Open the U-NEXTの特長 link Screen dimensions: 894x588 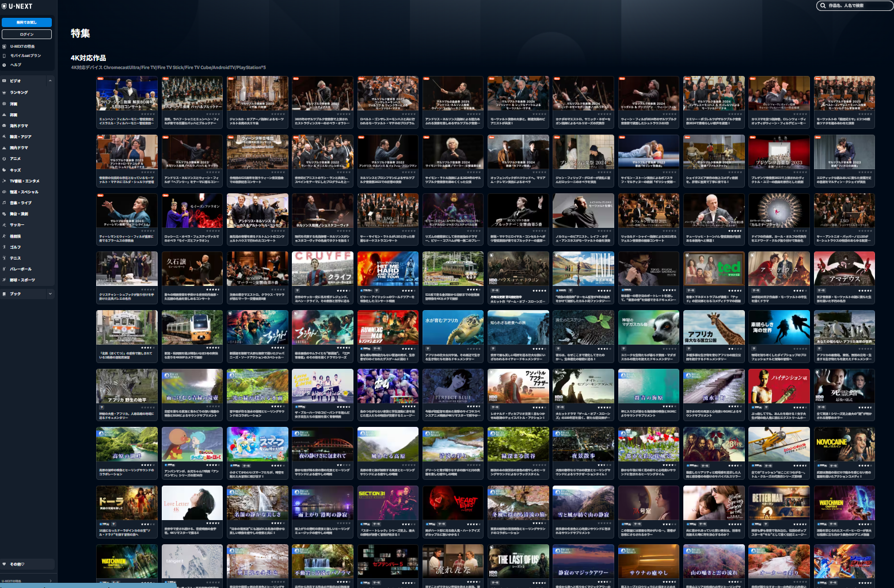click(22, 47)
